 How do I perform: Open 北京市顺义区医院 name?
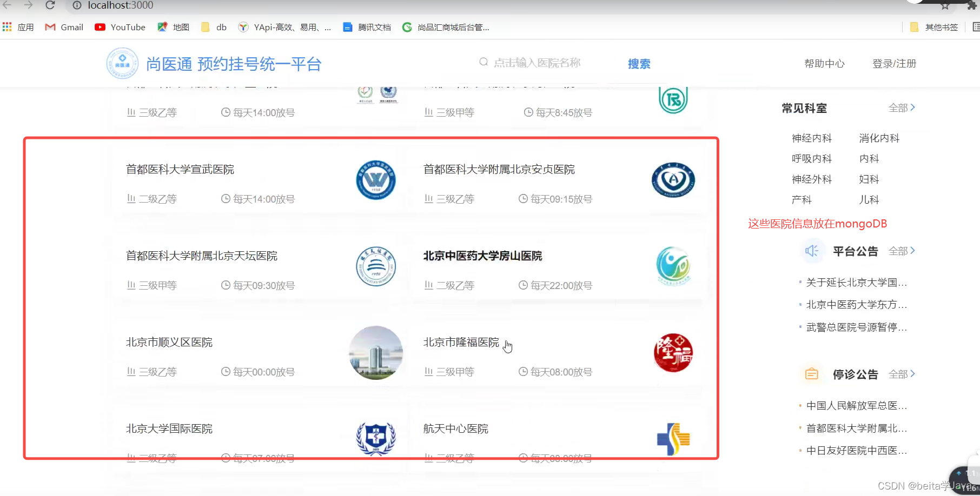click(169, 343)
